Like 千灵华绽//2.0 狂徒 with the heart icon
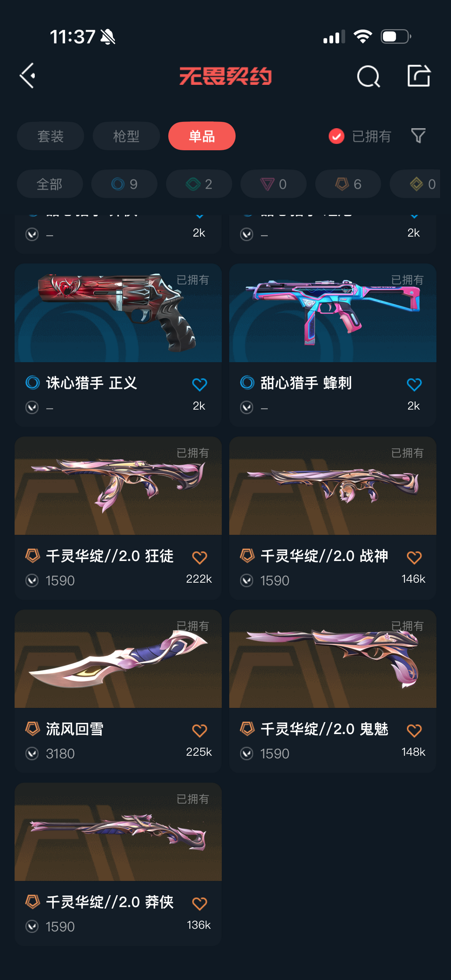This screenshot has height=980, width=451. [200, 558]
